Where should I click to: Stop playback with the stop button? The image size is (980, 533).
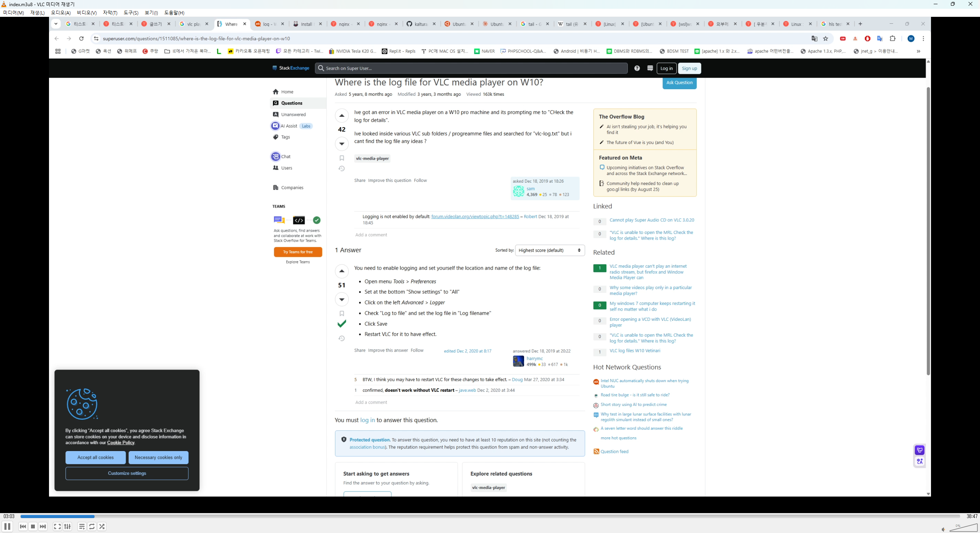click(33, 526)
